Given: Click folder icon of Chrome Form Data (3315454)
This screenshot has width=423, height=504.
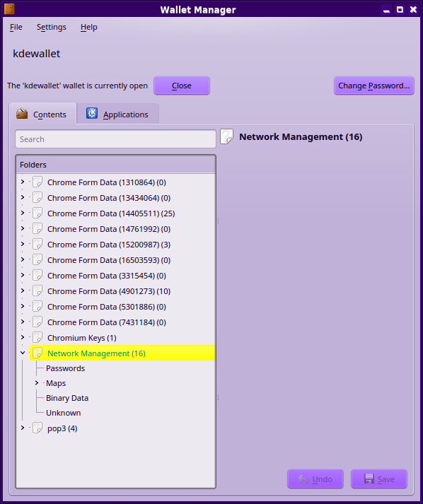Looking at the screenshot, I should (37, 275).
